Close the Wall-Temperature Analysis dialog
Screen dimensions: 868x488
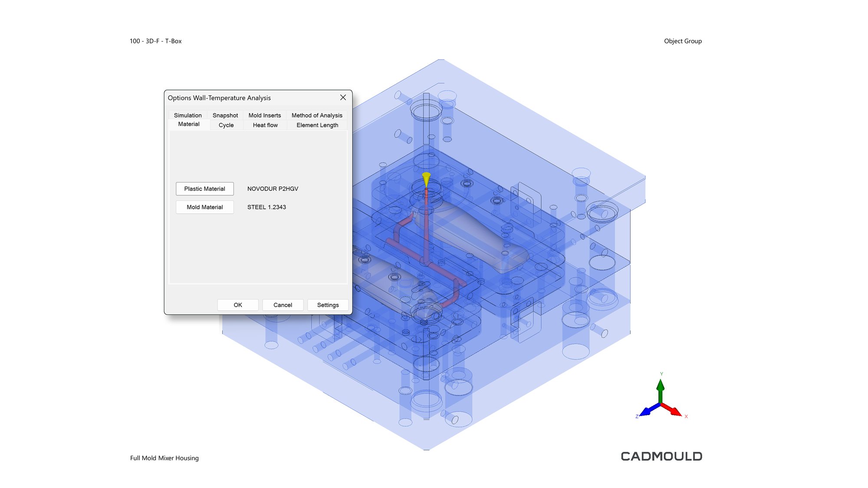tap(343, 98)
